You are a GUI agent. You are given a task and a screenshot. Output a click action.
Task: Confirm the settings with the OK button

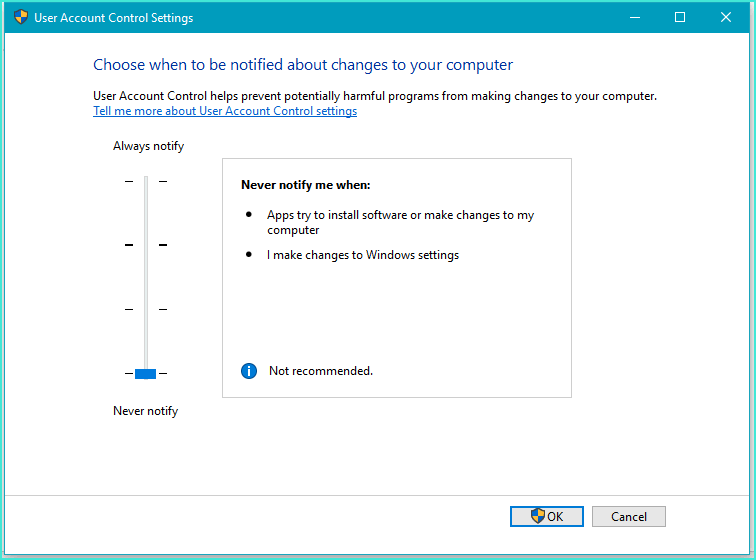coord(547,517)
